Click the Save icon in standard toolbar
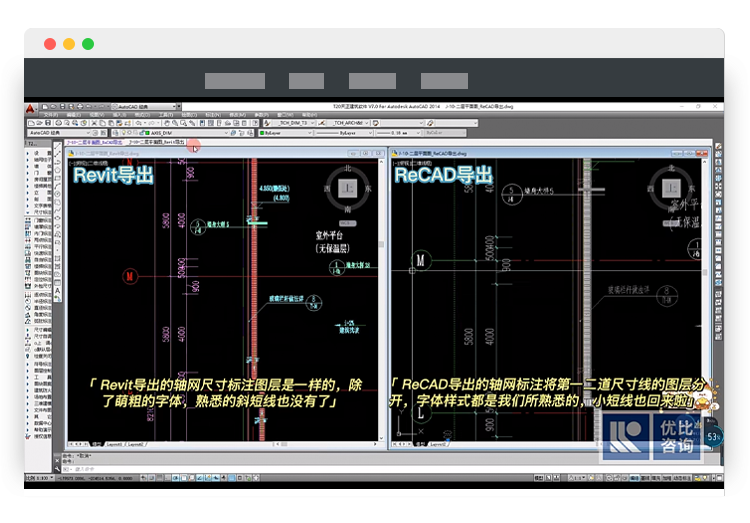Viewport: 750px width, 523px height. [48, 123]
